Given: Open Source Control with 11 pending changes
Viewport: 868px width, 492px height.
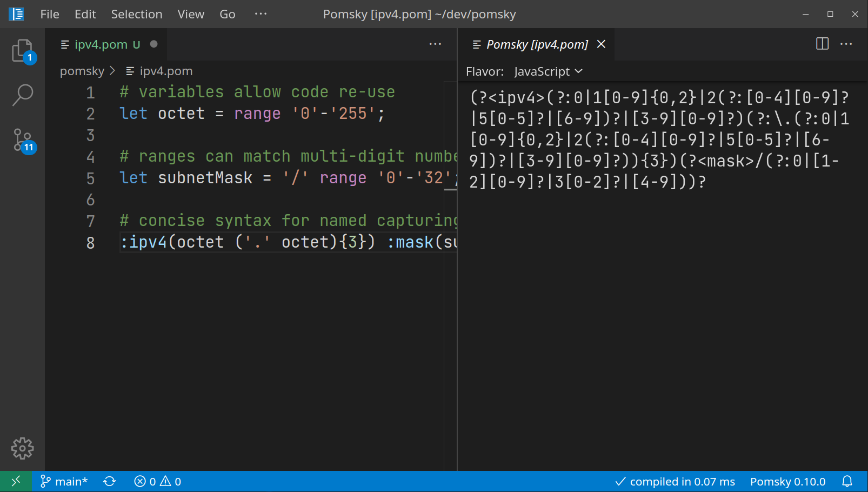Looking at the screenshot, I should point(22,141).
